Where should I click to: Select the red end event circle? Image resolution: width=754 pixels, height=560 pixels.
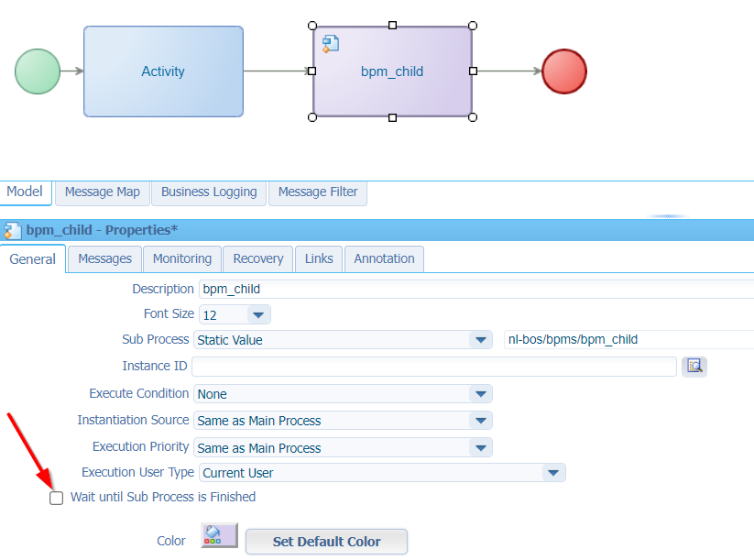click(564, 71)
